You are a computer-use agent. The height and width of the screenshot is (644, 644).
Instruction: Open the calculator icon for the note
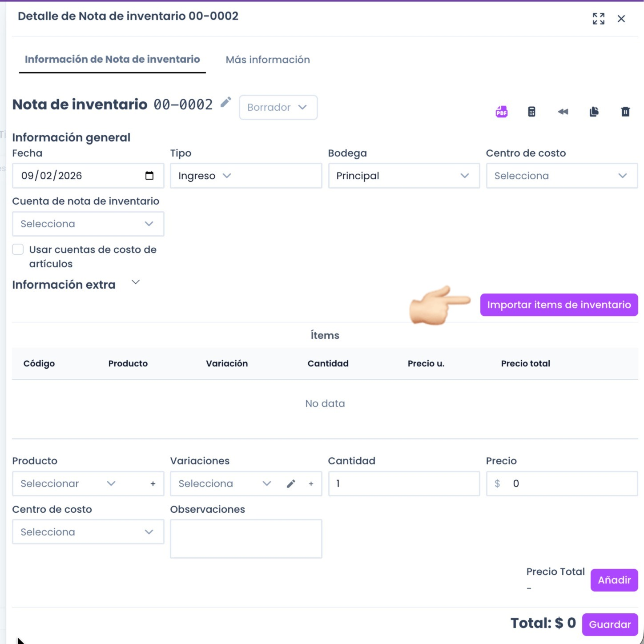click(x=532, y=112)
